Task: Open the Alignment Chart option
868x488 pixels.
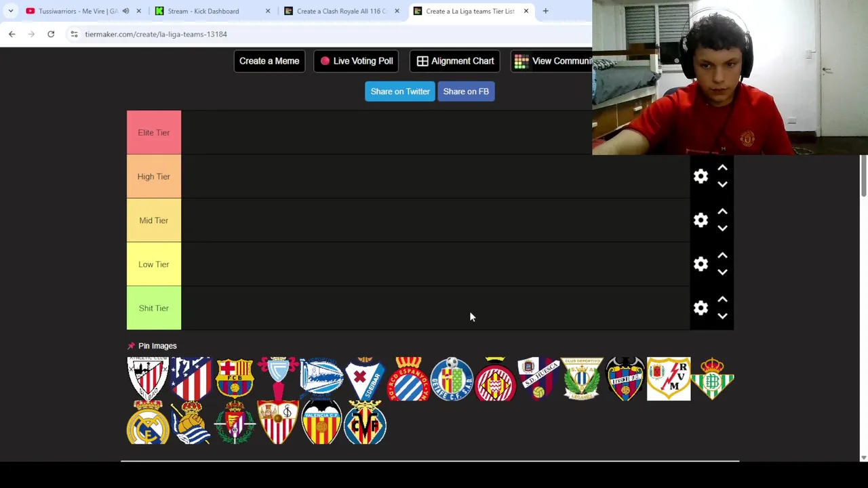Action: 455,61
